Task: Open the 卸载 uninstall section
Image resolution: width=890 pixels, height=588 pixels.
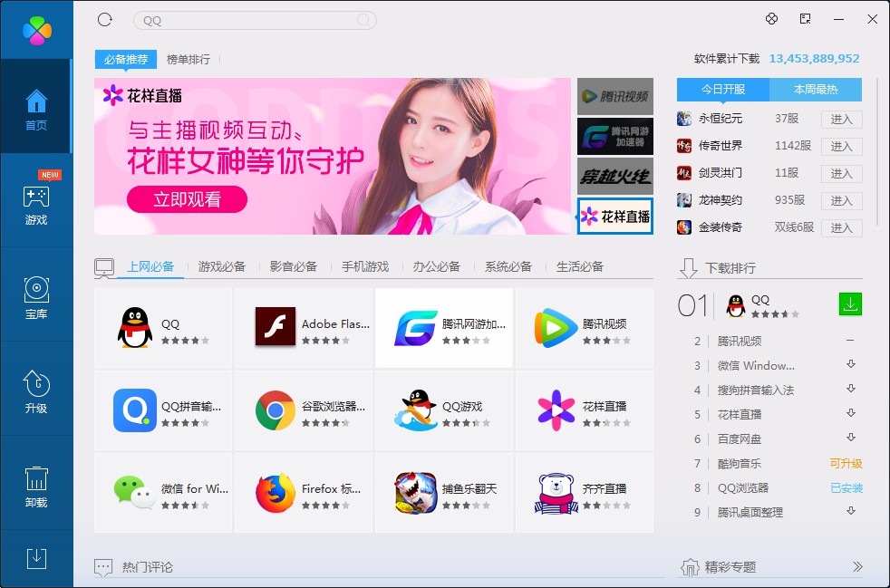Action: tap(36, 484)
